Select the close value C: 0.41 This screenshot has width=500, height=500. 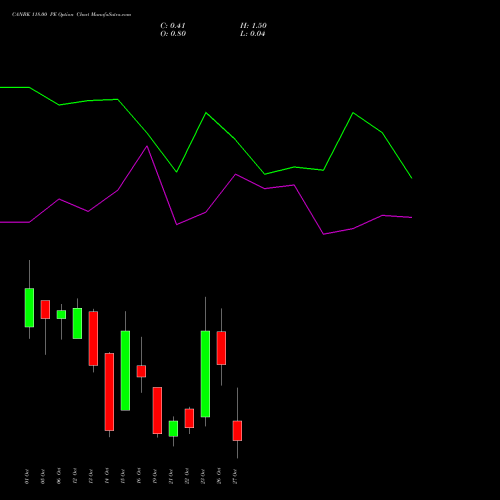coord(173,26)
